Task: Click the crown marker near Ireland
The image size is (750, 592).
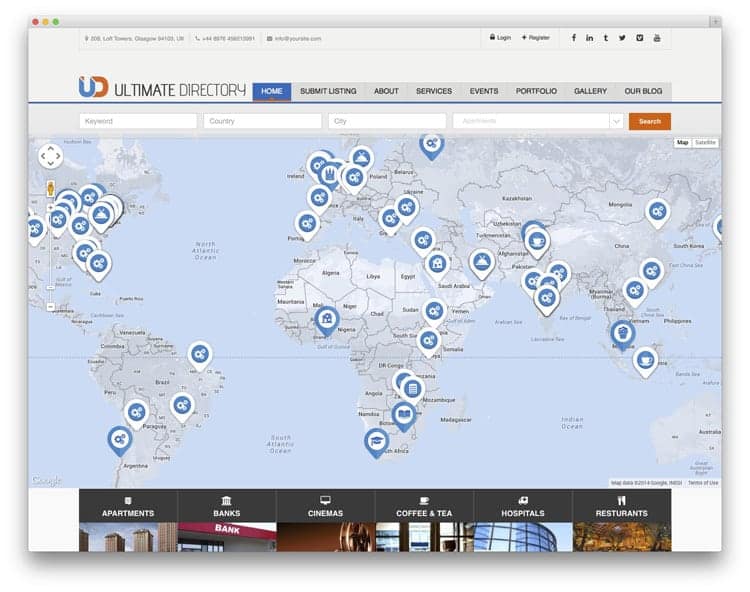Action: tap(330, 175)
